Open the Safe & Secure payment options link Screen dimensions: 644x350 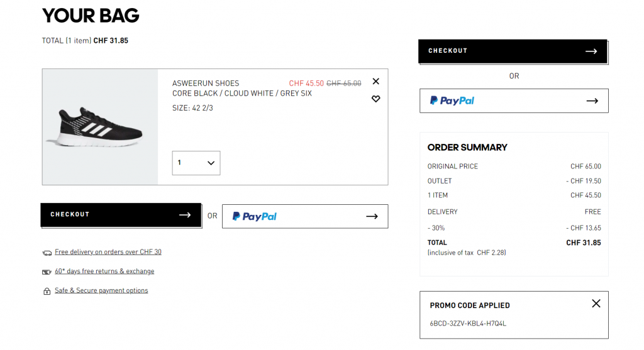pyautogui.click(x=101, y=291)
